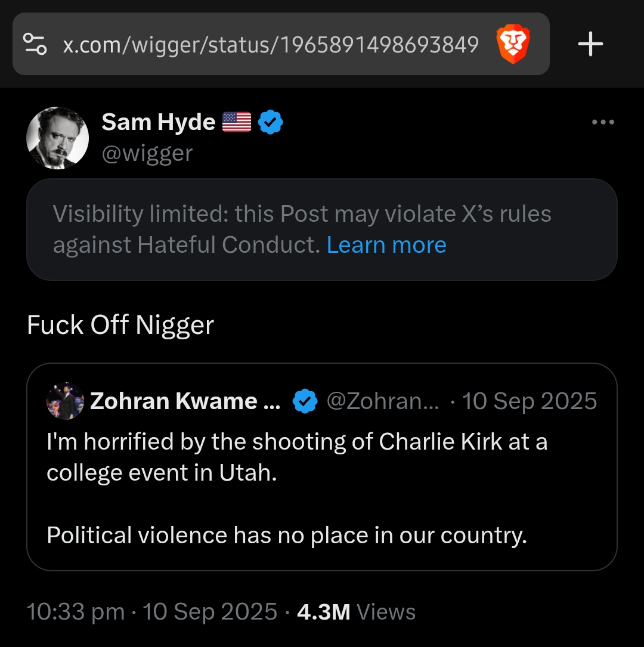Open a new tab with plus icon
This screenshot has width=644, height=647.
click(590, 45)
